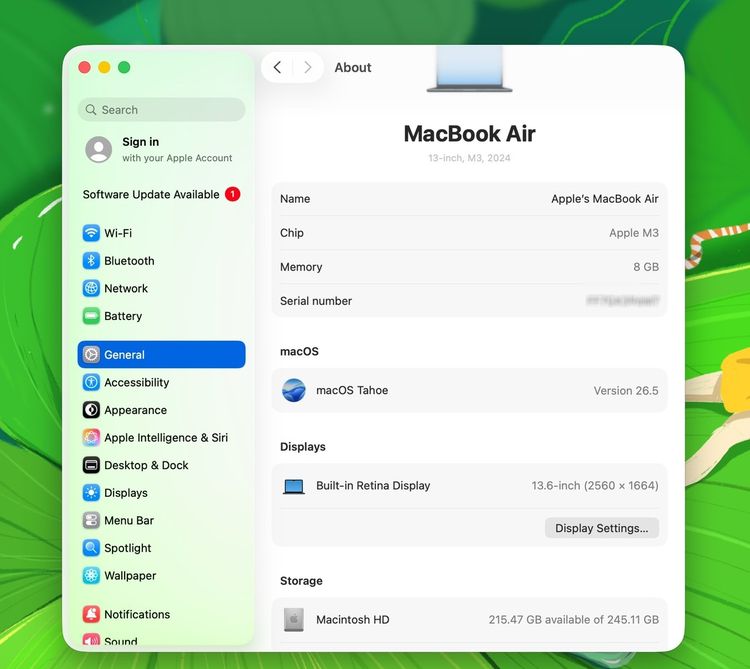750x669 pixels.
Task: Open the Menu Bar icon
Action: (x=91, y=520)
